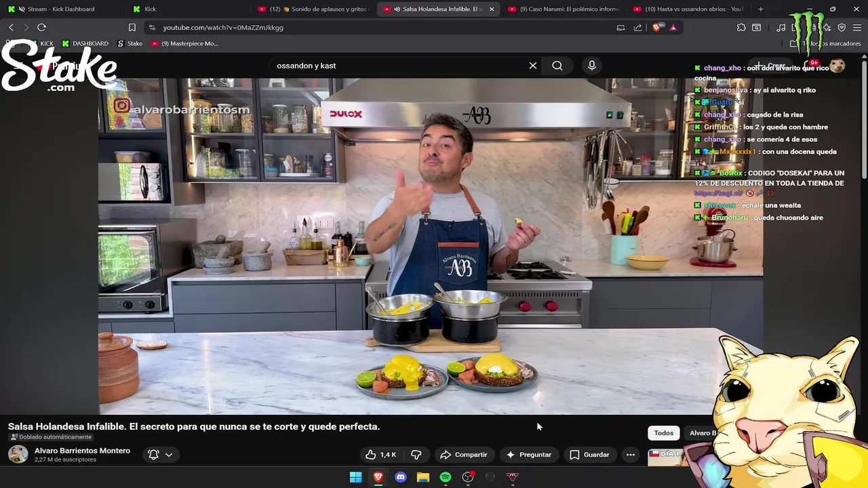868x488 pixels.
Task: Open Leo AI sparkle icon in toolbar
Action: (x=827, y=28)
